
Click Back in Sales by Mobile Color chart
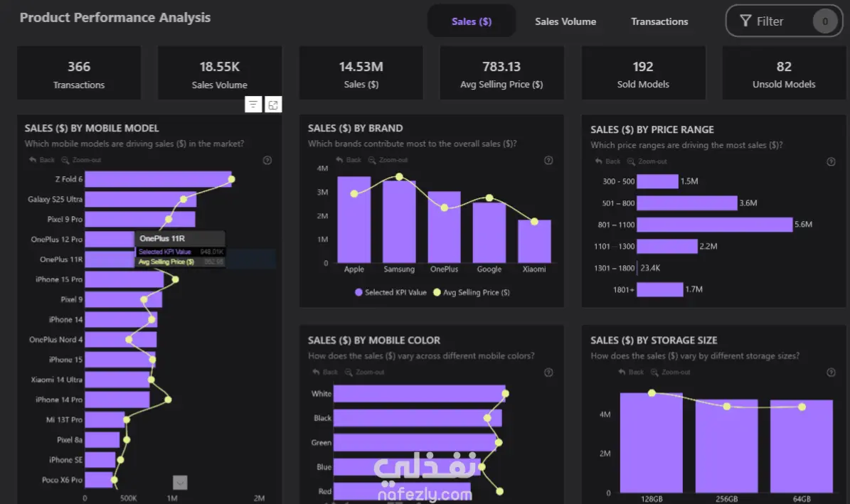pos(325,372)
